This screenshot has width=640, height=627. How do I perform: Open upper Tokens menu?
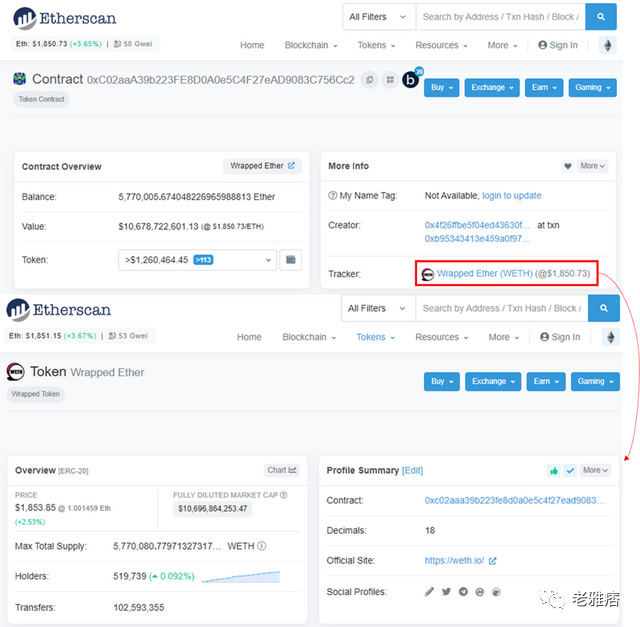(376, 45)
